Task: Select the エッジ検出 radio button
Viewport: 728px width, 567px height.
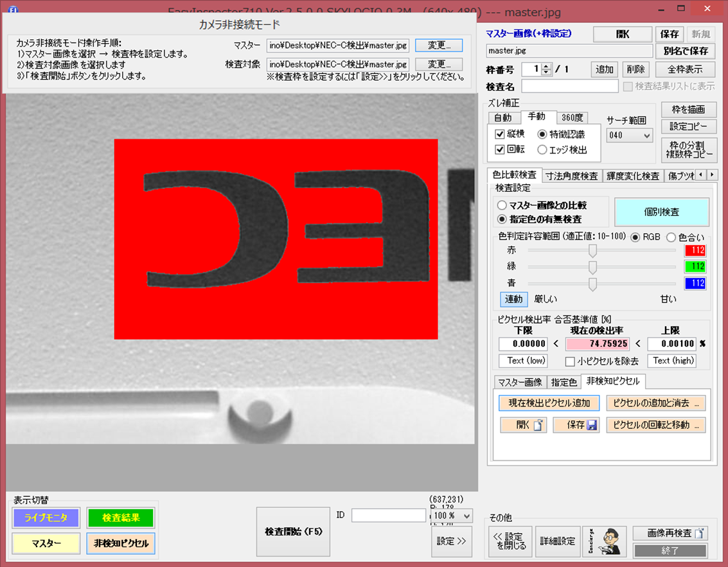Action: (x=542, y=150)
